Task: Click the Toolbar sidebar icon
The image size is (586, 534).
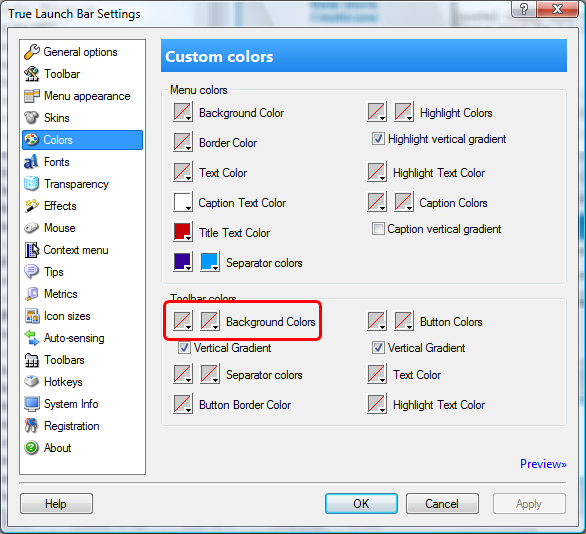Action: (31, 74)
